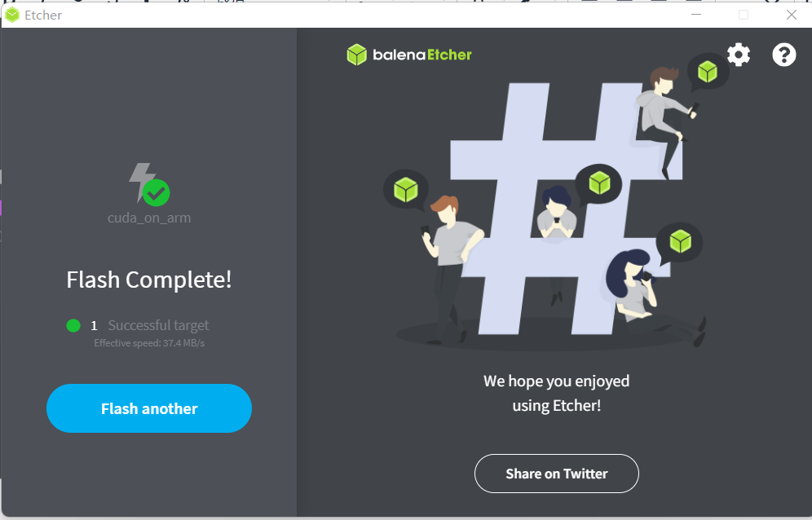Viewport: 812px width, 520px height.
Task: Click the cuda_on_arm image name
Action: (x=149, y=218)
